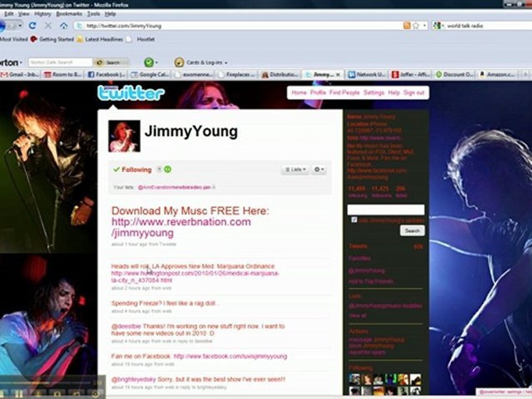
Task: Switch to the Amazon tab
Action: pyautogui.click(x=498, y=74)
